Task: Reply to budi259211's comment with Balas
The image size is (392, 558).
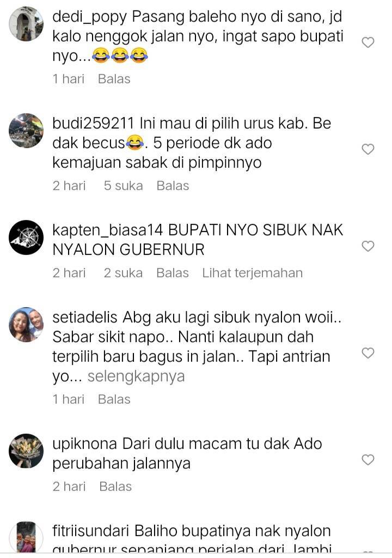Action: coord(173,186)
